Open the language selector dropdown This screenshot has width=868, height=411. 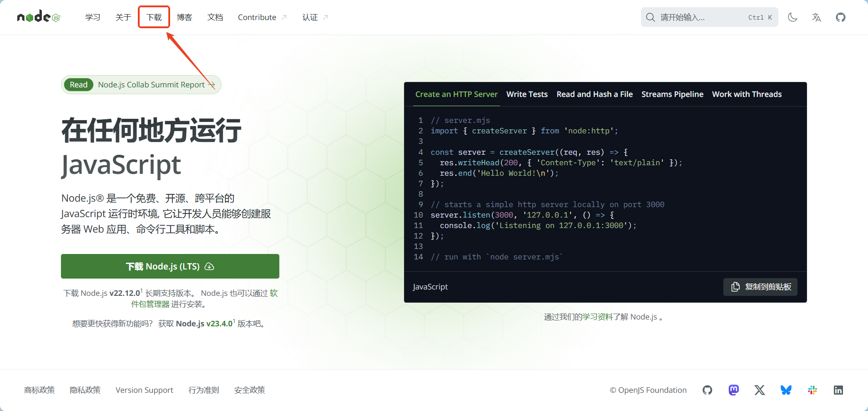pyautogui.click(x=816, y=17)
